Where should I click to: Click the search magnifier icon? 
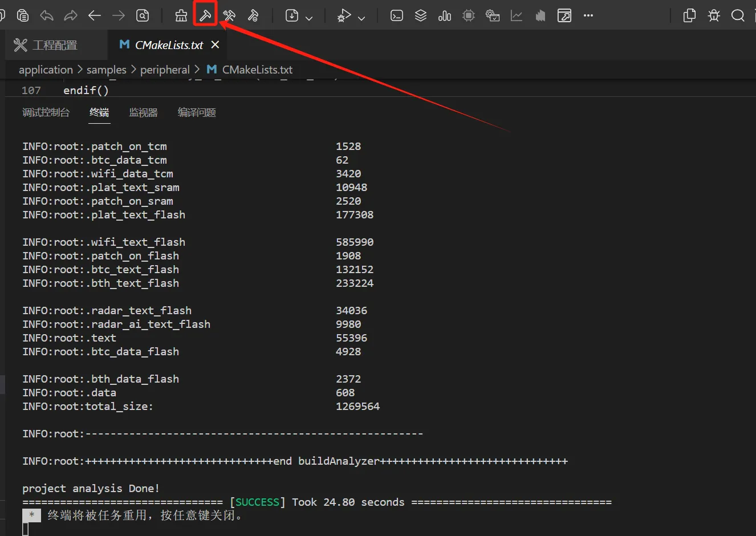click(738, 15)
